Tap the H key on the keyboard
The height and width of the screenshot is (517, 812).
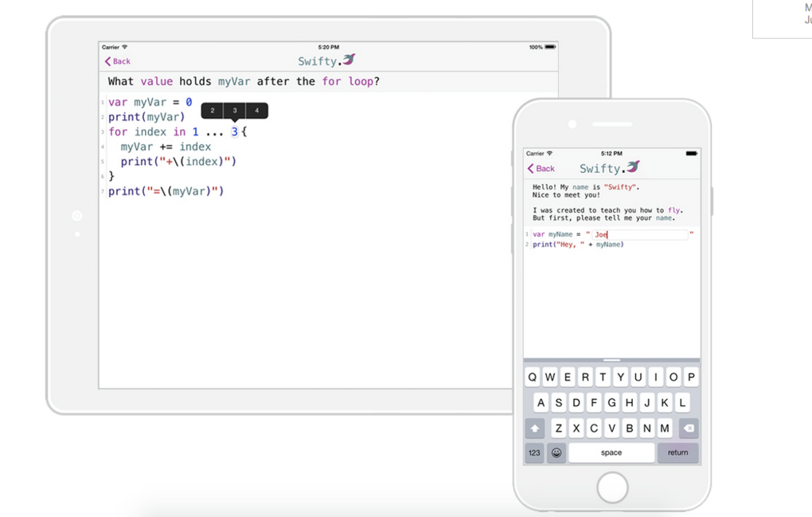[x=629, y=402]
